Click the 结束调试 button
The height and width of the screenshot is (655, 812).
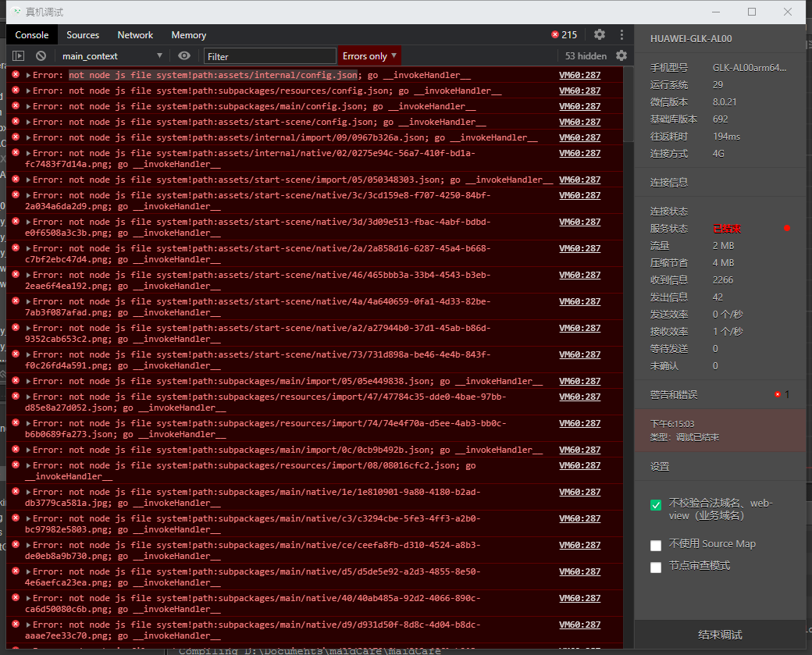720,634
